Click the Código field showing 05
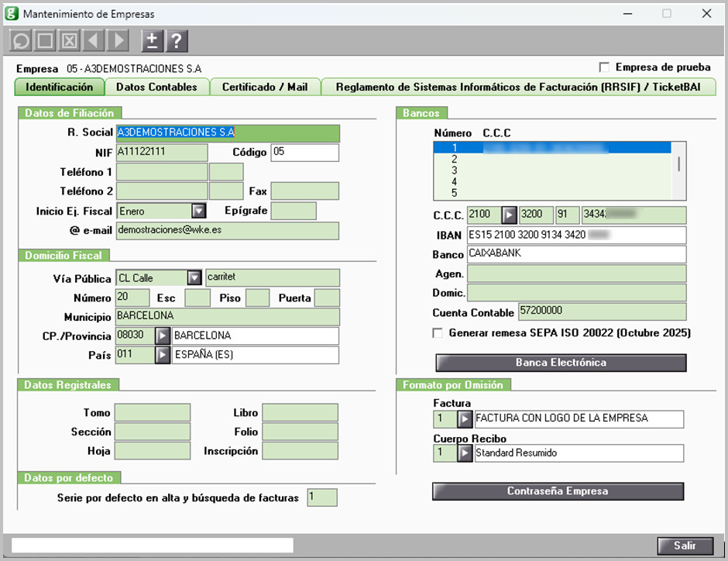 point(305,153)
